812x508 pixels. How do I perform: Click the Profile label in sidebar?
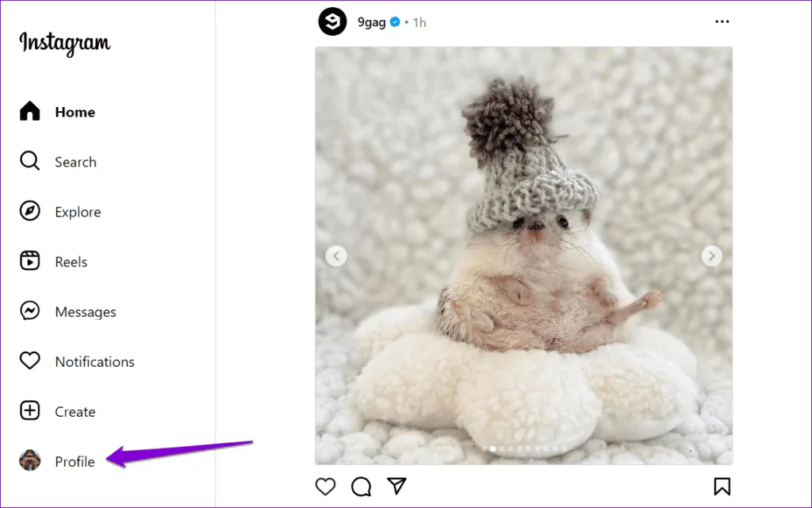(75, 461)
